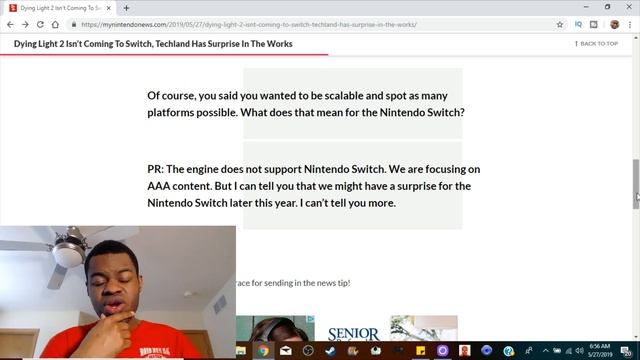Open the question mark help icon
Viewport: 640px width, 360px height.
pyautogui.click(x=509, y=351)
